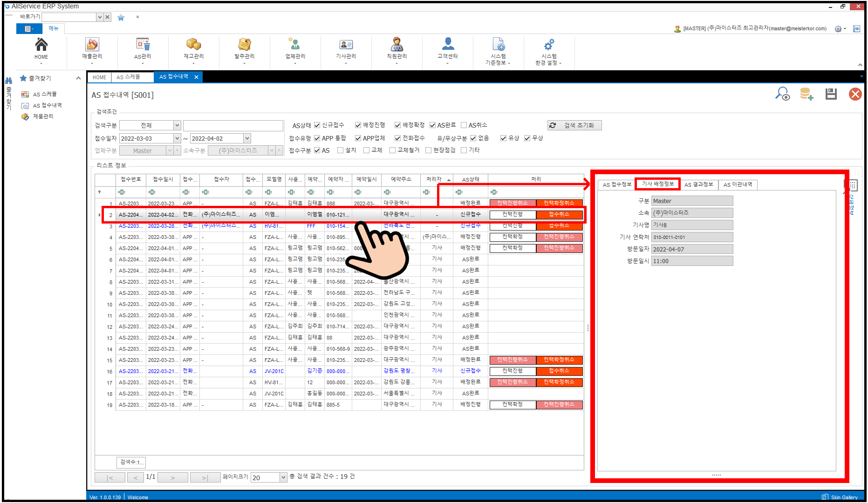868x503 pixels.
Task: Open end date 2022-04-02 dropdown
Action: pyautogui.click(x=247, y=138)
